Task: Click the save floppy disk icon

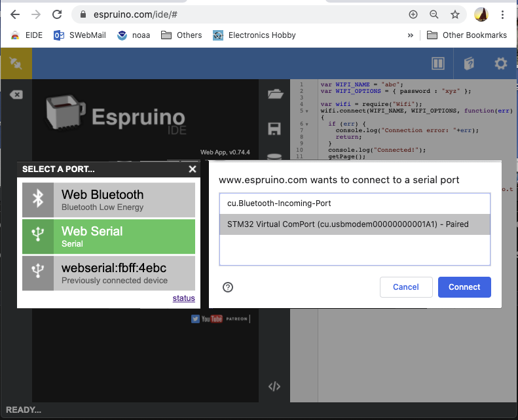Action: pos(274,129)
